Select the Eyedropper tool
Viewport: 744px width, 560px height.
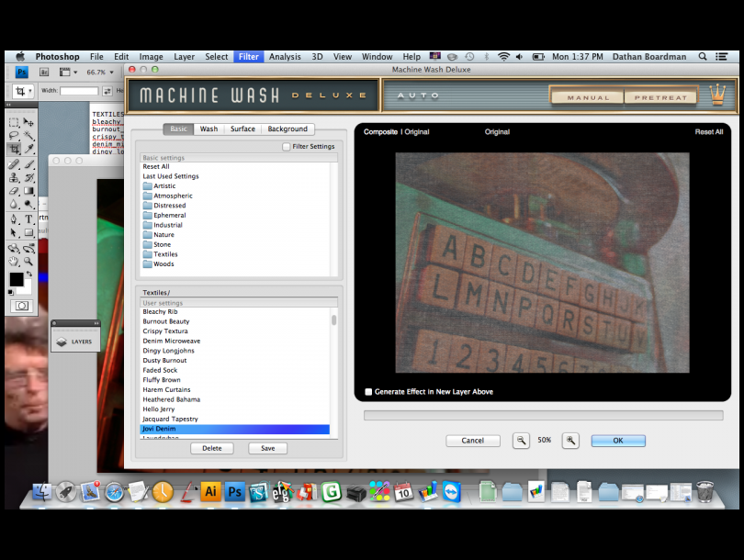click(29, 150)
